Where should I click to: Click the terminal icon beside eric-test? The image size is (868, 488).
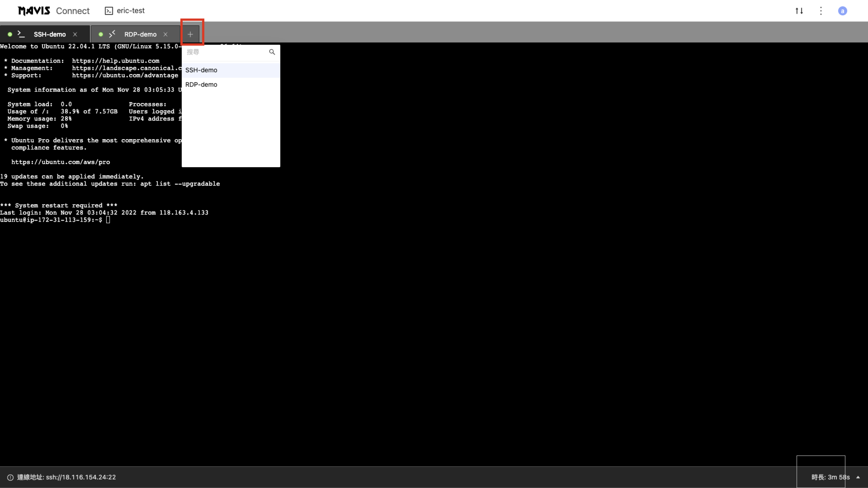tap(108, 11)
